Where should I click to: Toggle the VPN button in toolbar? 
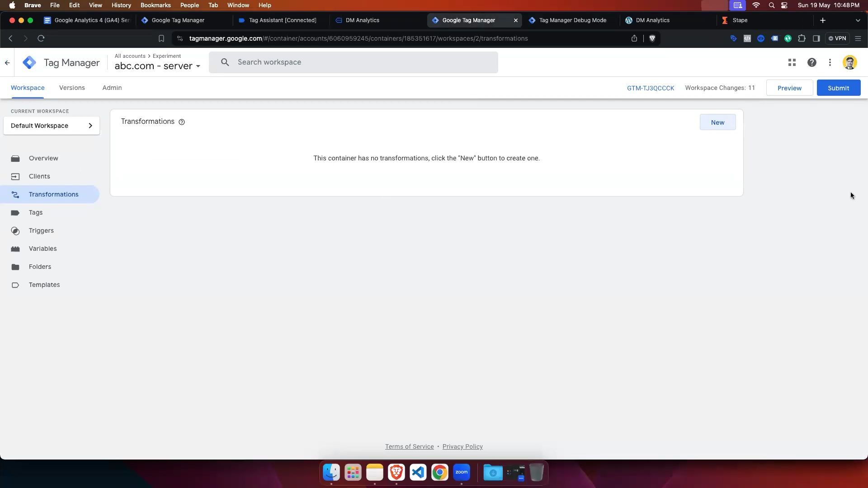(837, 38)
